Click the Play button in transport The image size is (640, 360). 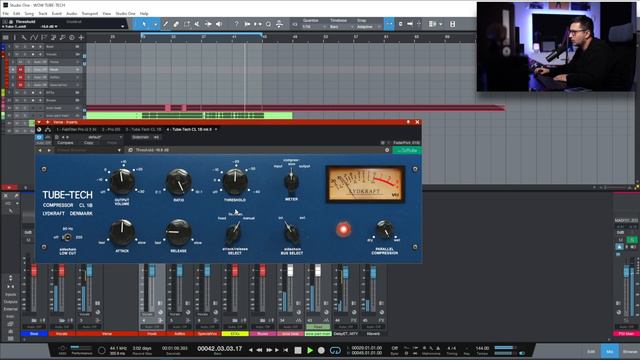[x=310, y=350]
